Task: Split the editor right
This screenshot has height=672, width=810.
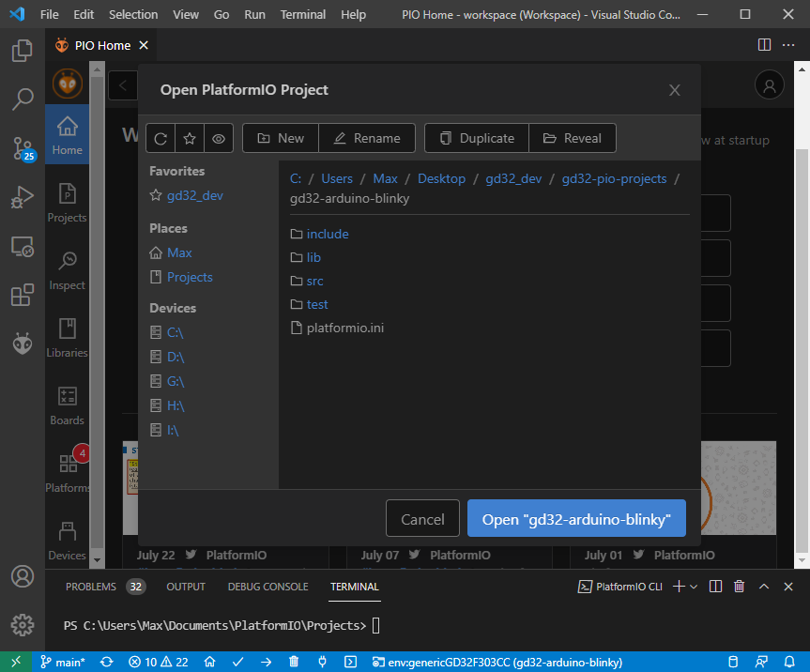Action: coord(765,45)
